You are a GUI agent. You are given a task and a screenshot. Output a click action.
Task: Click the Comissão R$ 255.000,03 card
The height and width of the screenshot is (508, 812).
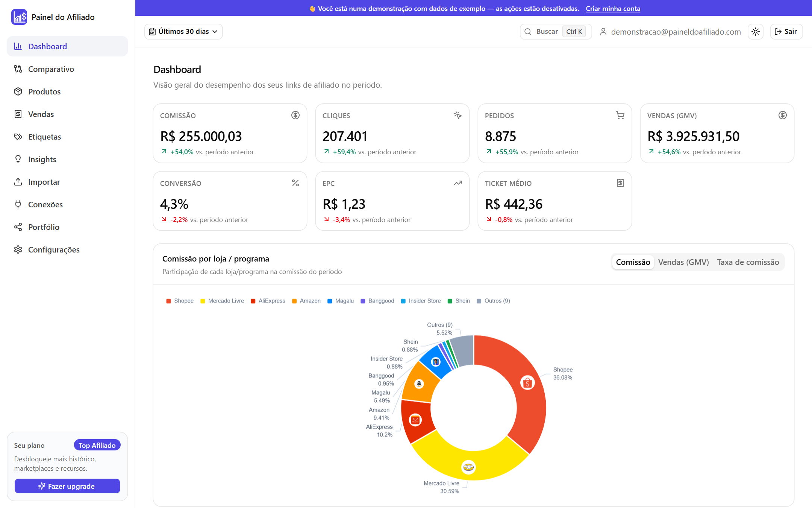click(230, 133)
